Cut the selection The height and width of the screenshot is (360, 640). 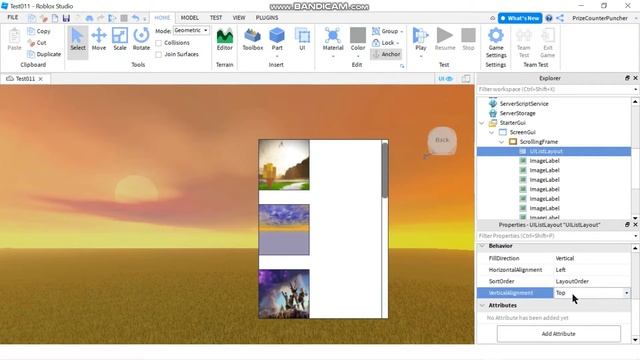coord(37,42)
